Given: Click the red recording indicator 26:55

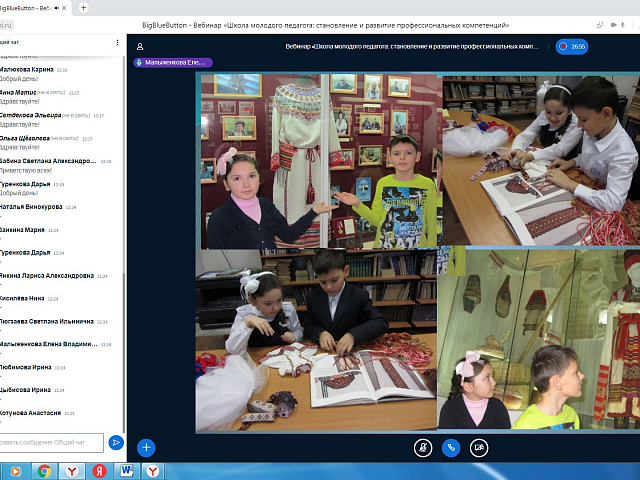Looking at the screenshot, I should pos(571,47).
